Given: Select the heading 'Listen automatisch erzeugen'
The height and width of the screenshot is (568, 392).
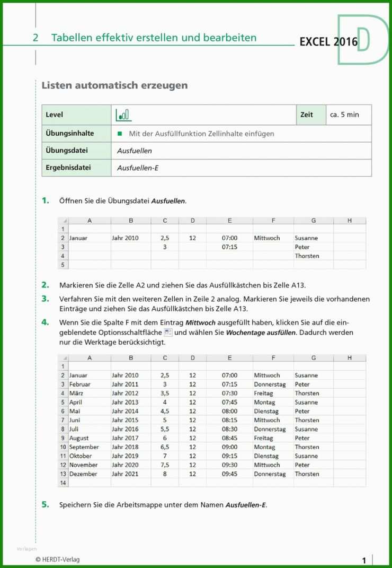Looking at the screenshot, I should pyautogui.click(x=115, y=85).
